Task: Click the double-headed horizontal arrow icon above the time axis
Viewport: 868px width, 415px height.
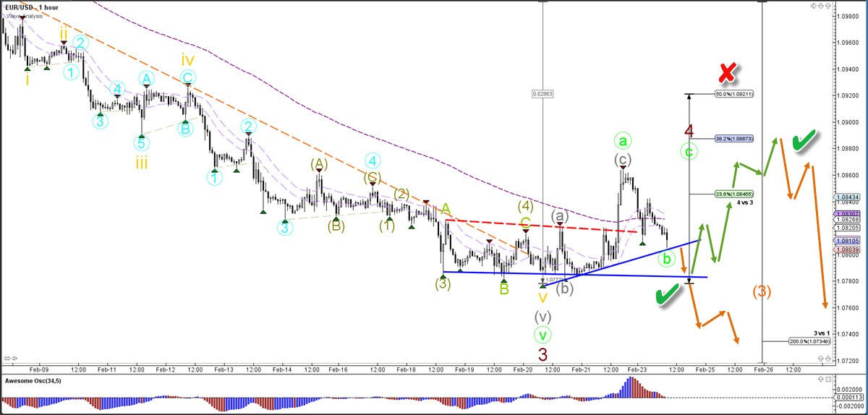Action: (x=7, y=357)
